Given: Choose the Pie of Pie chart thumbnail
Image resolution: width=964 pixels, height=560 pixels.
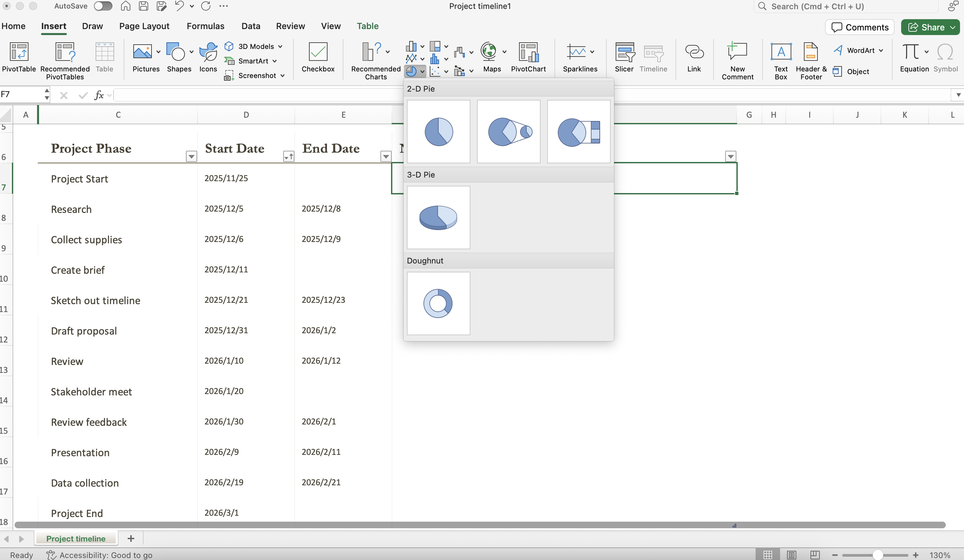Looking at the screenshot, I should pos(508,132).
